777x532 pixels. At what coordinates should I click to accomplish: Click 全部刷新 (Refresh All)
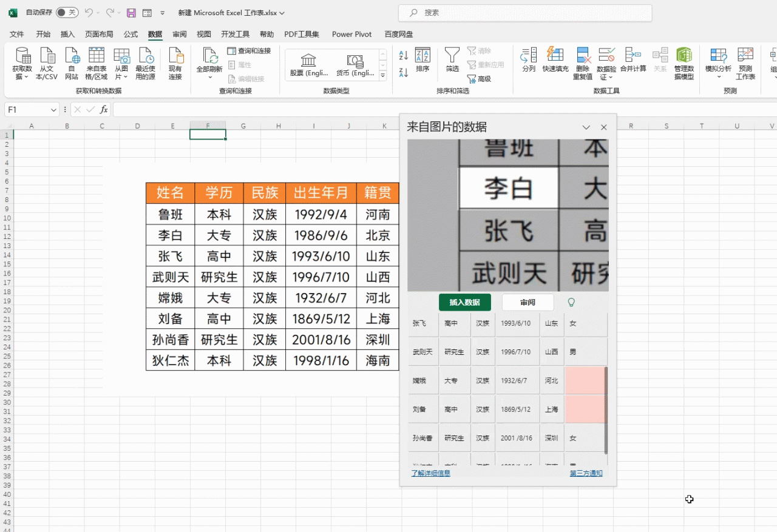pos(209,64)
